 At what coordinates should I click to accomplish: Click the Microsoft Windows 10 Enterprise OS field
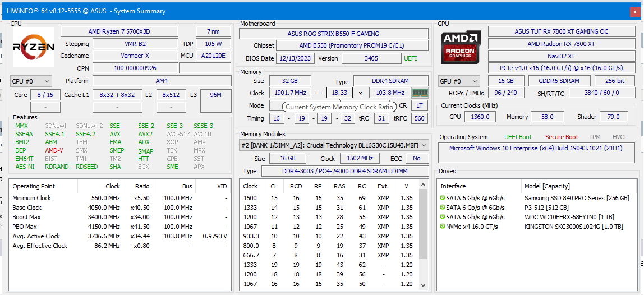coord(536,153)
